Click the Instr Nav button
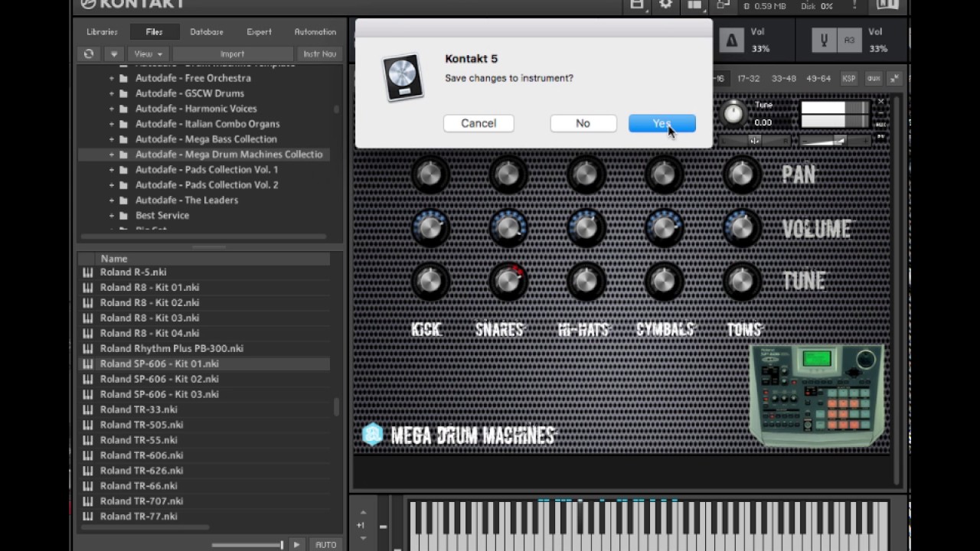 (x=319, y=54)
